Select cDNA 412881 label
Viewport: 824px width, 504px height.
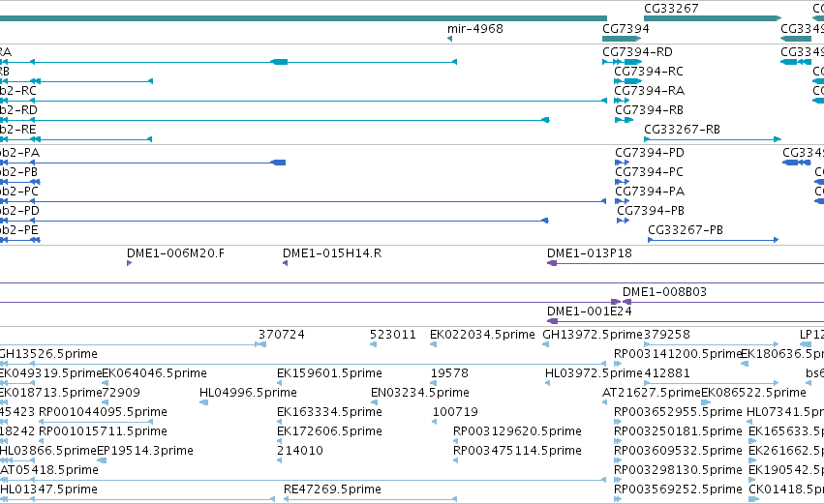click(x=667, y=373)
